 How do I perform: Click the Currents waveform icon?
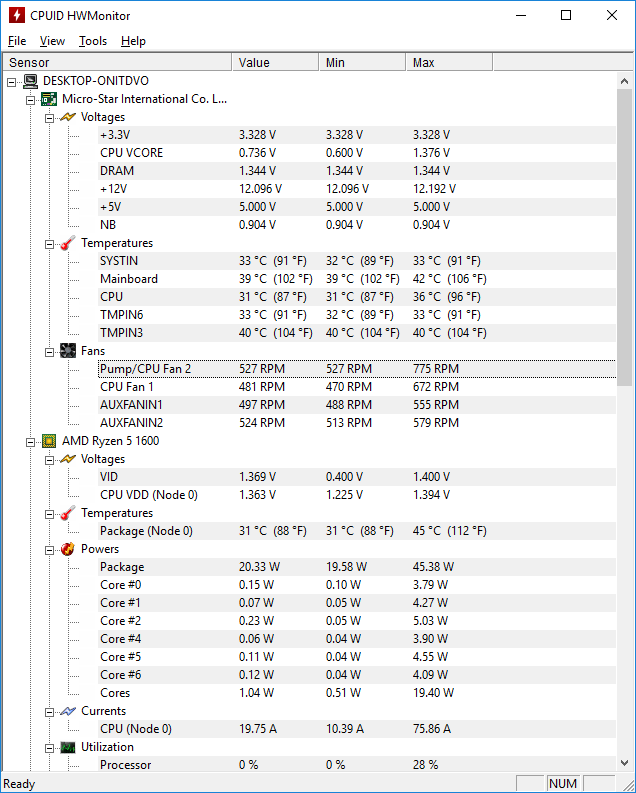(x=67, y=711)
